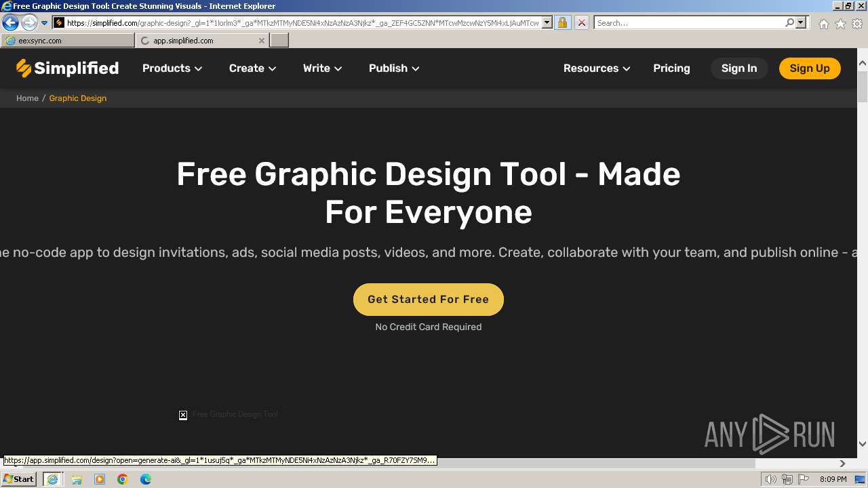
Task: Open the media player taskbar icon
Action: pos(100,479)
